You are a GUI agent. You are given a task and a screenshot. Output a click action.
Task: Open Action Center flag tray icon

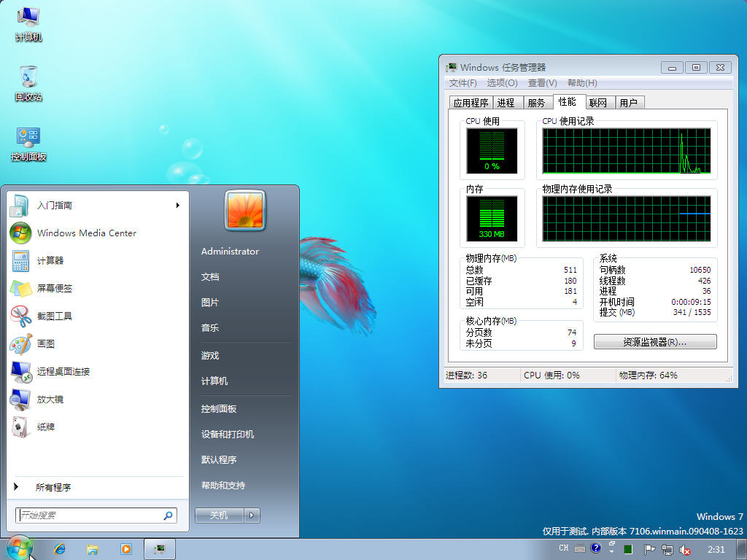pos(649,550)
